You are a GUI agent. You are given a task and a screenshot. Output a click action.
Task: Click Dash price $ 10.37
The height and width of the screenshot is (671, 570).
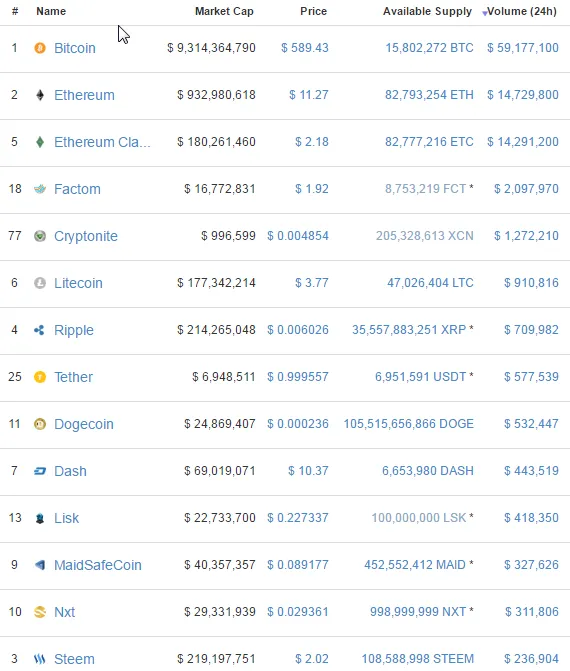pos(308,471)
